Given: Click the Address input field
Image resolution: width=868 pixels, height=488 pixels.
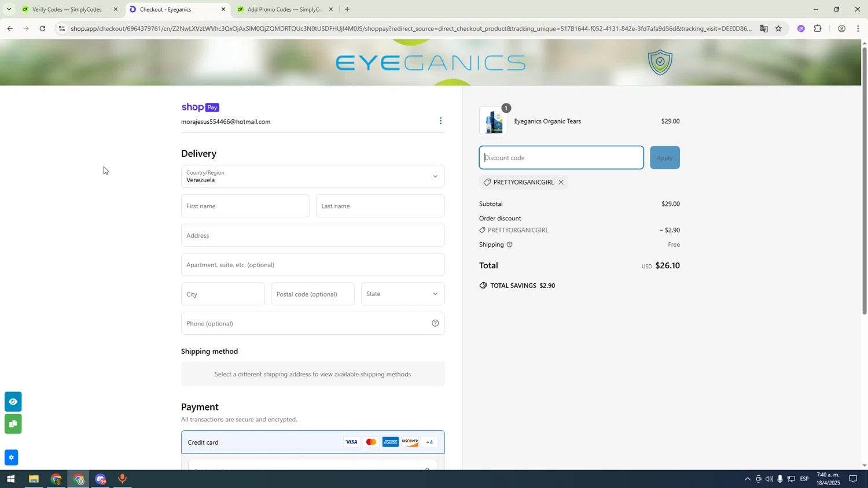Looking at the screenshot, I should tap(313, 235).
